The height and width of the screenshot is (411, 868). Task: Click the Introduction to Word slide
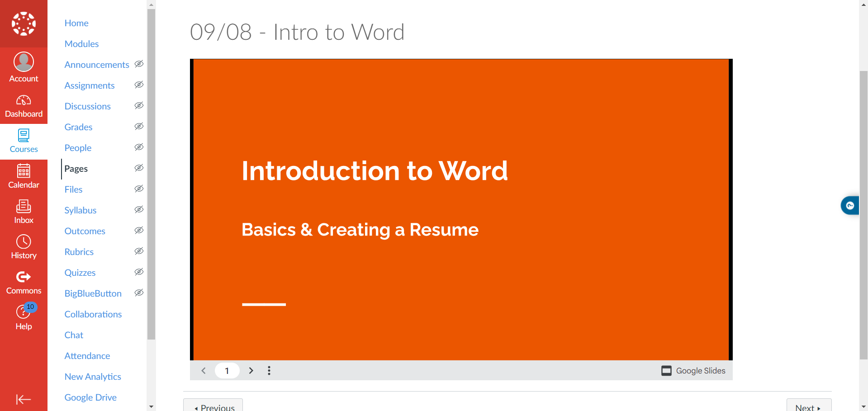coord(461,209)
